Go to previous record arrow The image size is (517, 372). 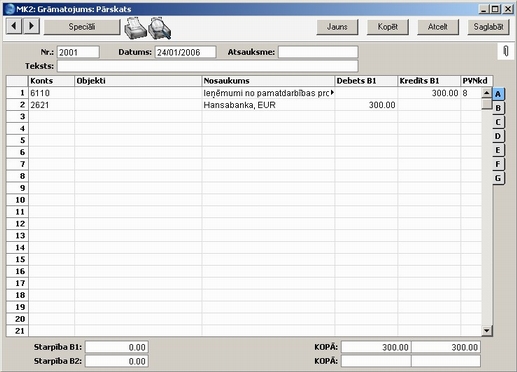pos(14,26)
